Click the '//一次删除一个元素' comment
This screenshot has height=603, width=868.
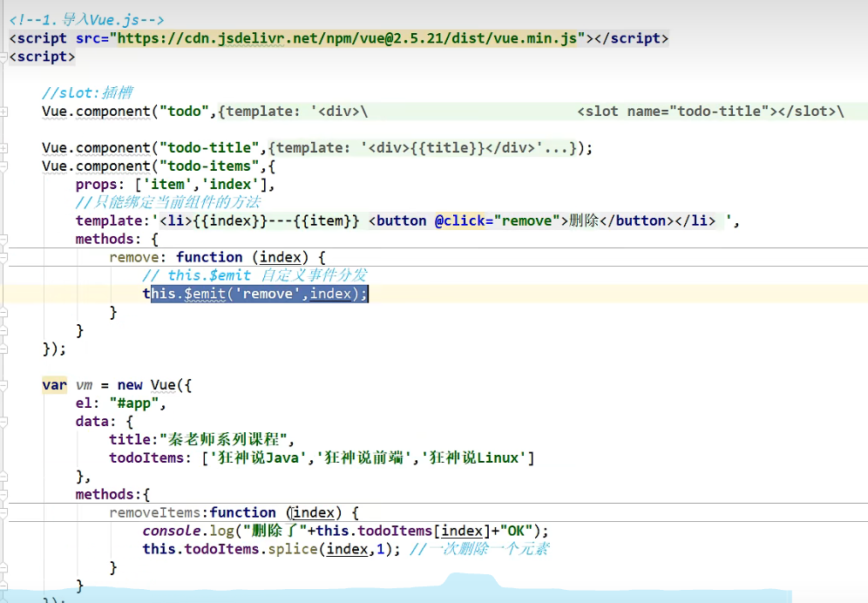coord(478,549)
